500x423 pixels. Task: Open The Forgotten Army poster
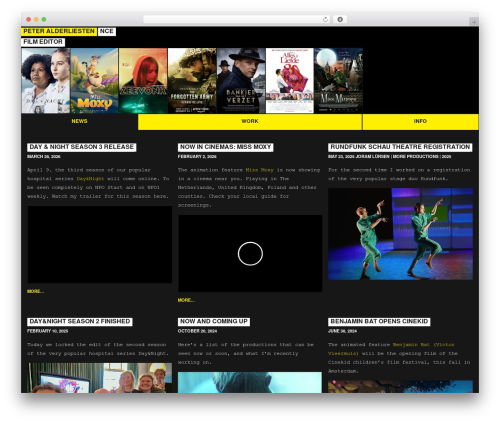[x=192, y=81]
